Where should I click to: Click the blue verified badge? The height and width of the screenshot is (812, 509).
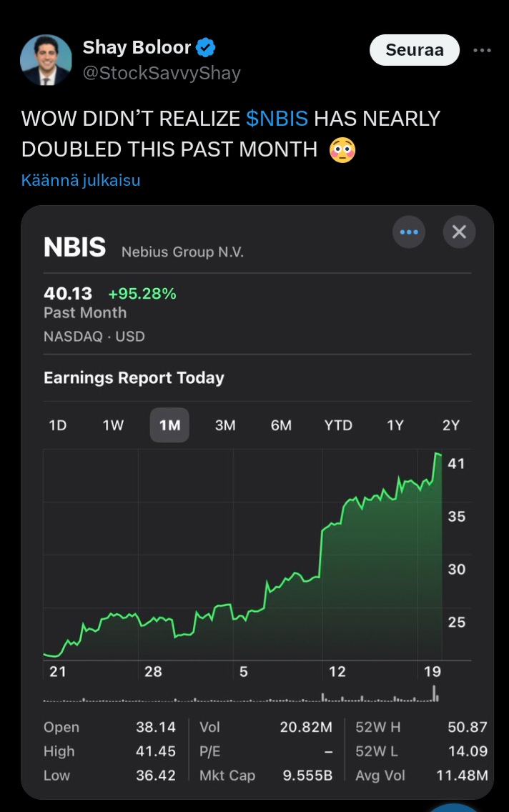click(206, 48)
